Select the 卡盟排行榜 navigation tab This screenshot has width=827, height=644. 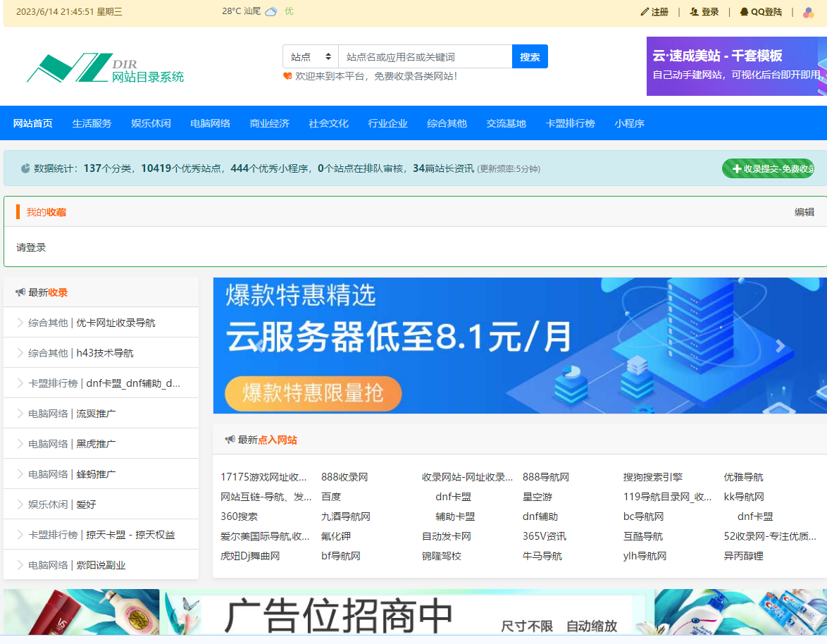coord(570,123)
